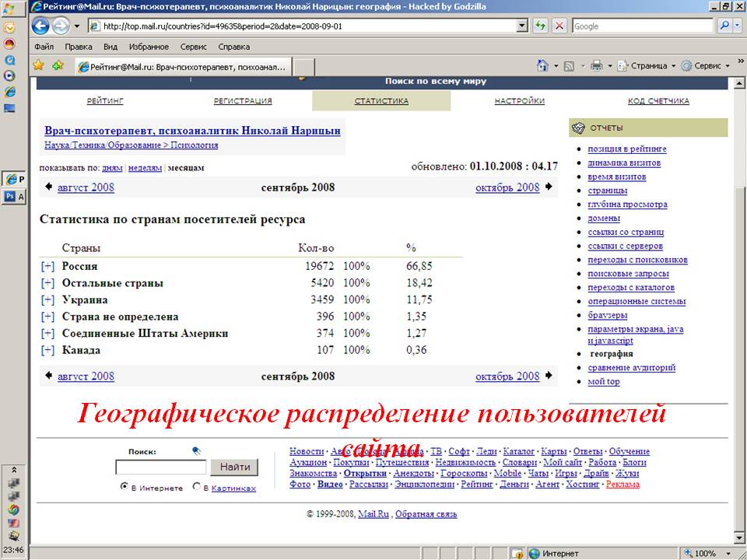Open the Файл menu

pos(44,47)
